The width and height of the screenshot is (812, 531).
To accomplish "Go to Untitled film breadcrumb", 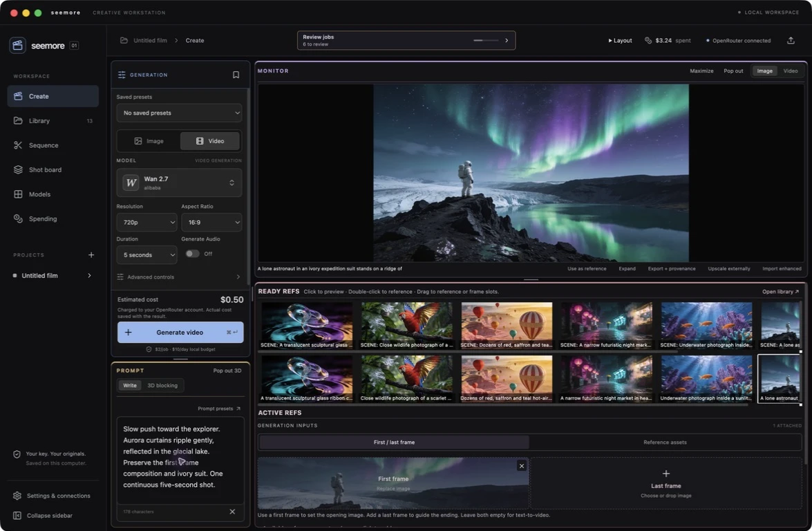I will click(150, 40).
